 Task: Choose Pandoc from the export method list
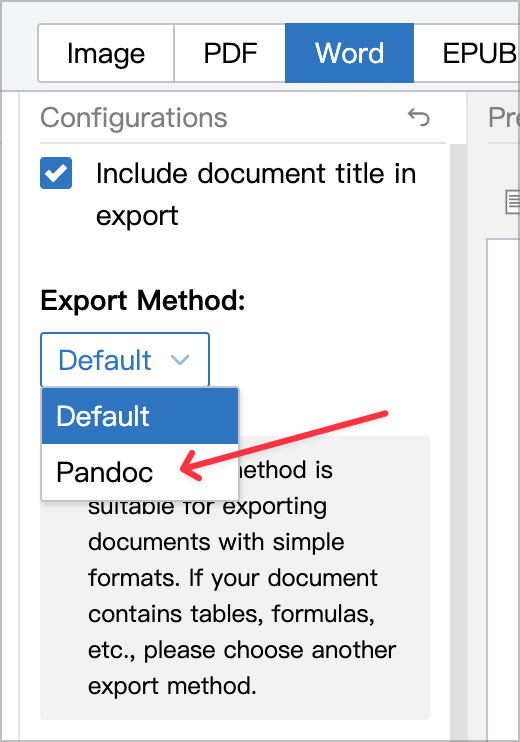pos(140,472)
